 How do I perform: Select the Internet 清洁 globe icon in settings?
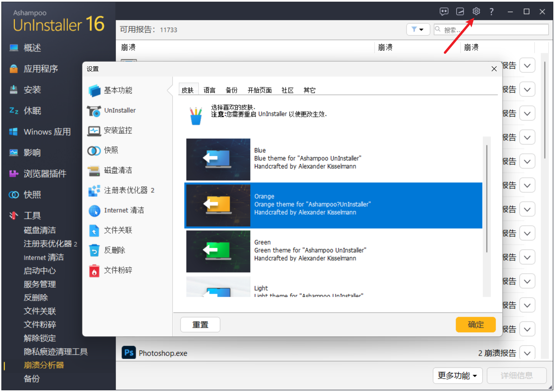tap(95, 210)
